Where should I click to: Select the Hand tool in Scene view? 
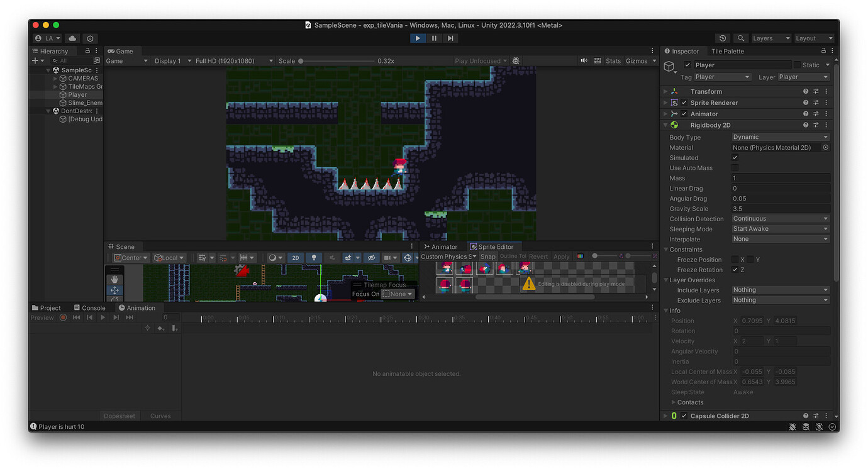(x=114, y=279)
